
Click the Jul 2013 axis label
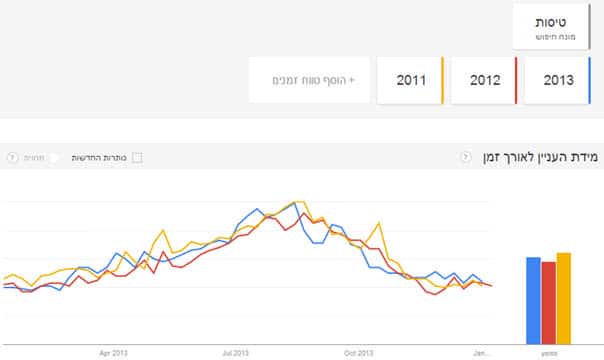(235, 353)
